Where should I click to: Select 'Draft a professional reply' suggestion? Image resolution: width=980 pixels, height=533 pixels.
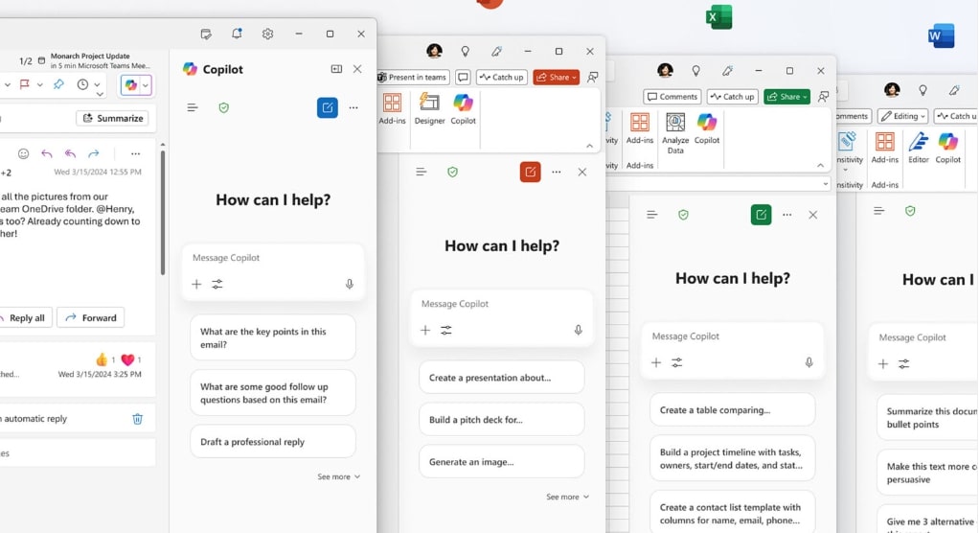pos(273,442)
